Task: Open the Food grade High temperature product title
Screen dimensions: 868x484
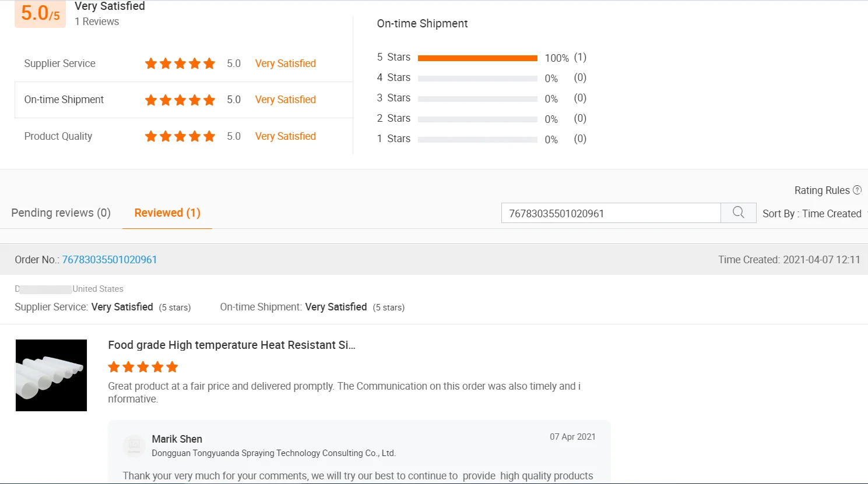Action: [231, 345]
